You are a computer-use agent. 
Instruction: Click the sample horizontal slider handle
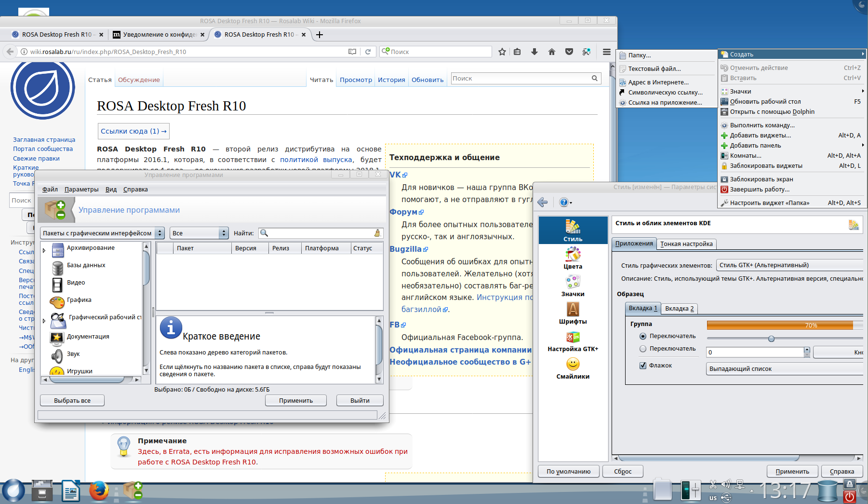(x=771, y=339)
